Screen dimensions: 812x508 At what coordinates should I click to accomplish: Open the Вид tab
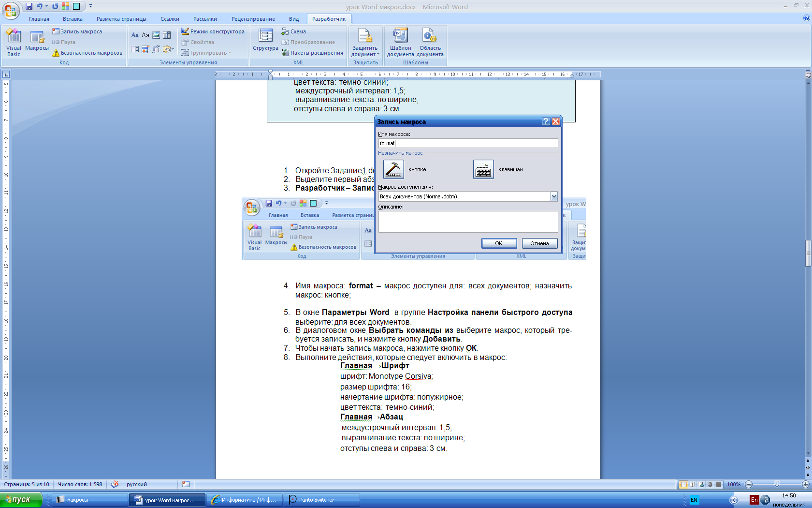coord(294,19)
